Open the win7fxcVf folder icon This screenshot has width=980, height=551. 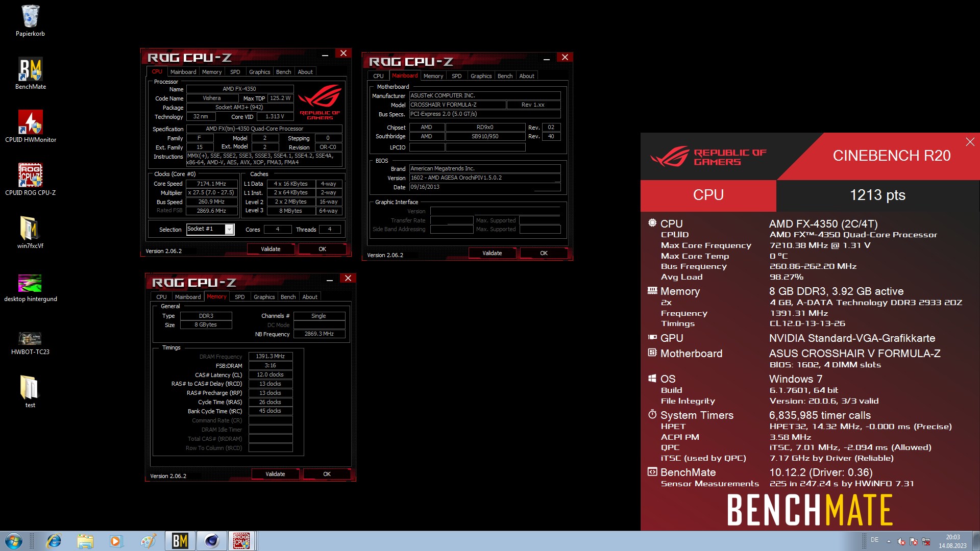(30, 233)
